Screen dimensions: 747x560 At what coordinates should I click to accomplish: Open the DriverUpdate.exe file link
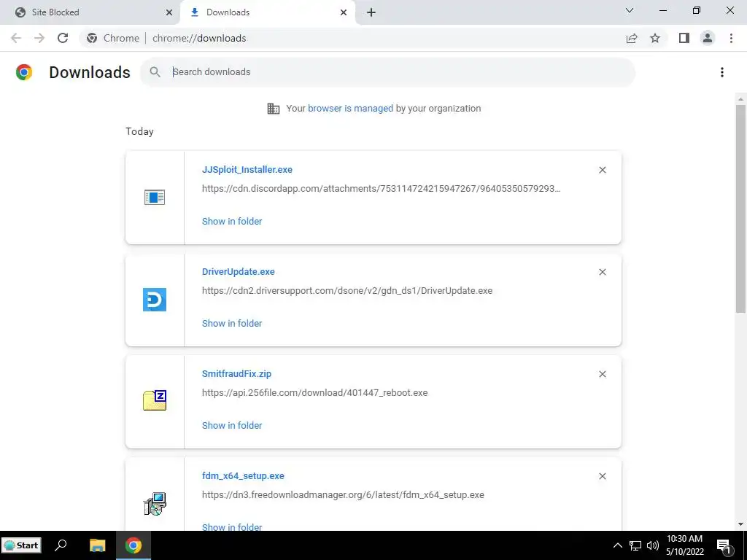coord(239,271)
